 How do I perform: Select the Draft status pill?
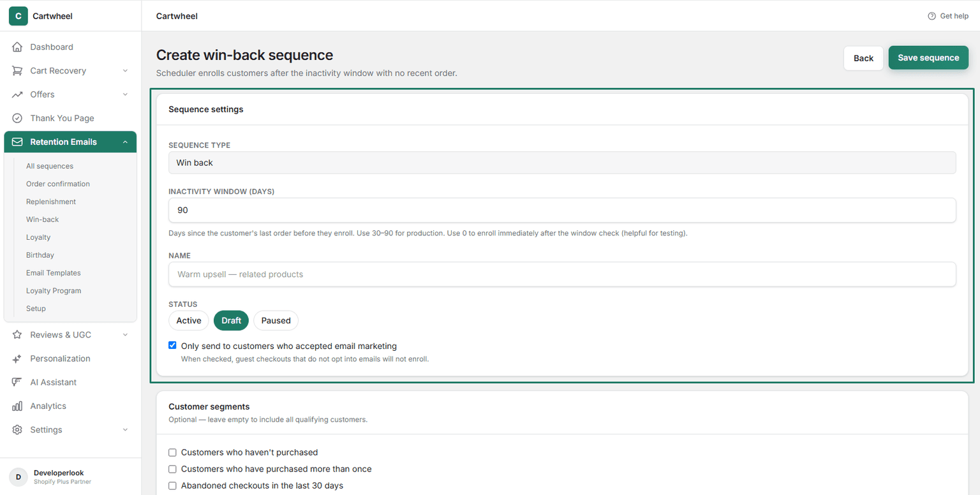231,321
